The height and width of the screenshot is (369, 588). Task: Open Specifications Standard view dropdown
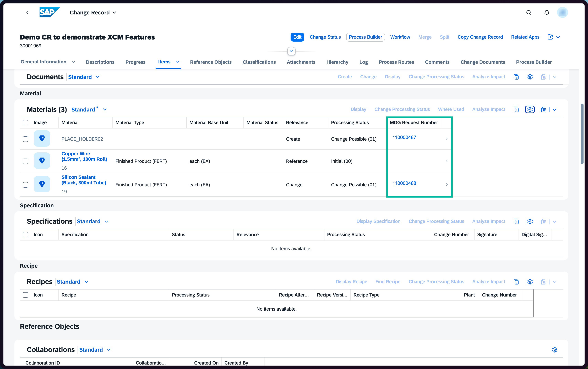(x=106, y=222)
